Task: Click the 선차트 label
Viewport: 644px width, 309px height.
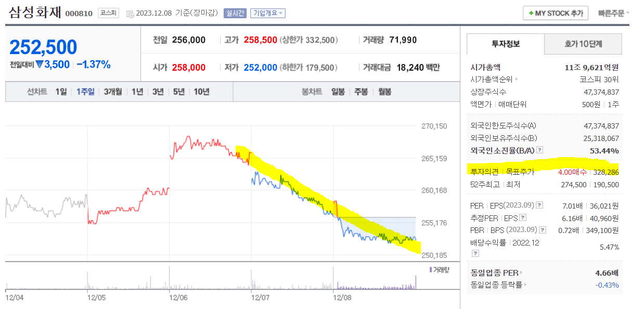Action: (37, 92)
